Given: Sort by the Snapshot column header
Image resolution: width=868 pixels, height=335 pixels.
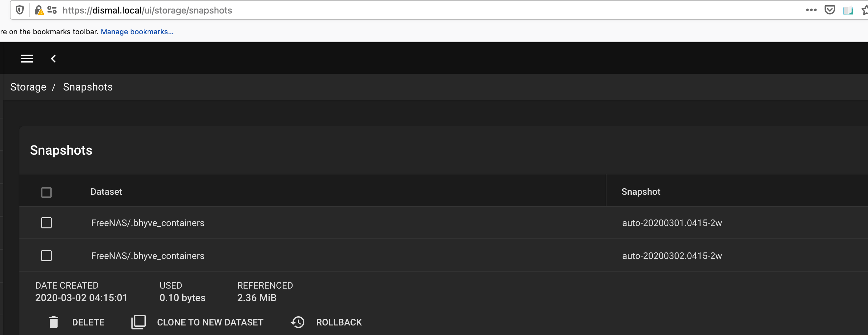Looking at the screenshot, I should pos(641,192).
